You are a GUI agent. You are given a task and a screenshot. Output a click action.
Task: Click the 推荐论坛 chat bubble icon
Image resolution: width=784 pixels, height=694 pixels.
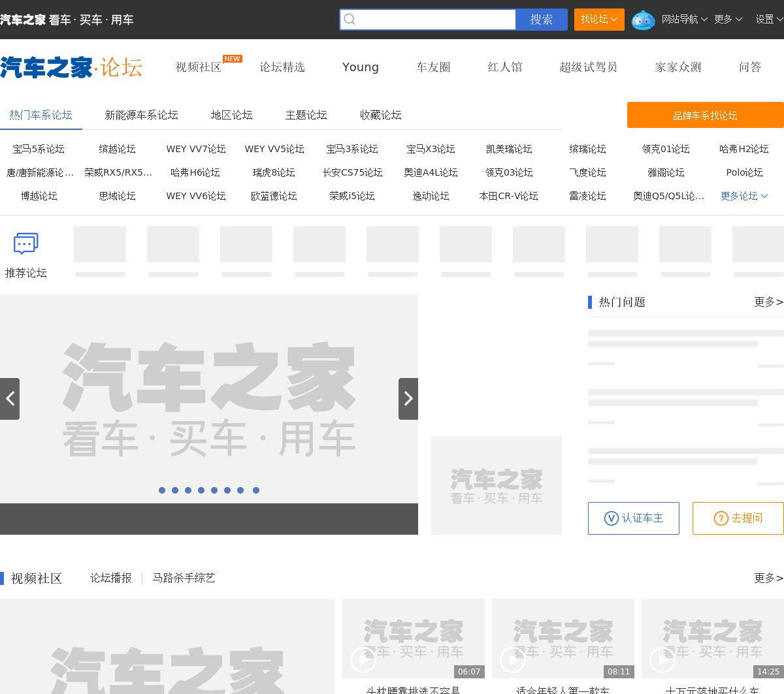(26, 244)
